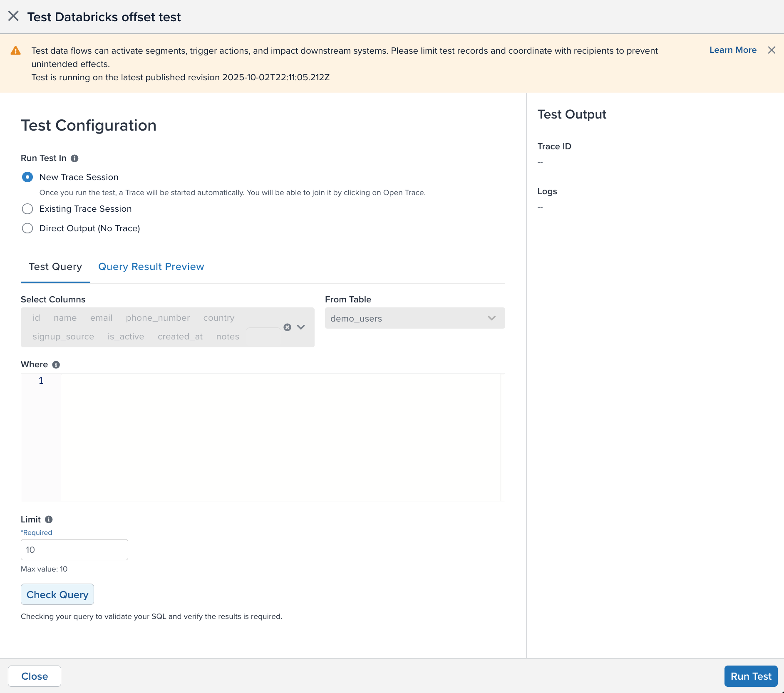Clear all selected columns

pyautogui.click(x=287, y=327)
